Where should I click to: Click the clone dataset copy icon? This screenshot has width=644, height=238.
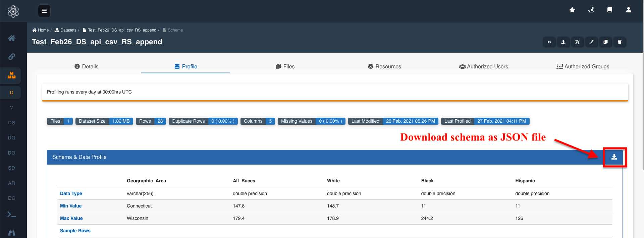605,42
